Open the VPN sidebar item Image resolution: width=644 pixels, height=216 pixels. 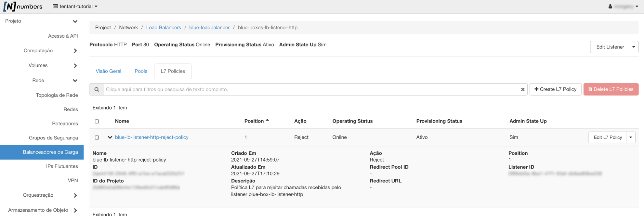click(73, 180)
